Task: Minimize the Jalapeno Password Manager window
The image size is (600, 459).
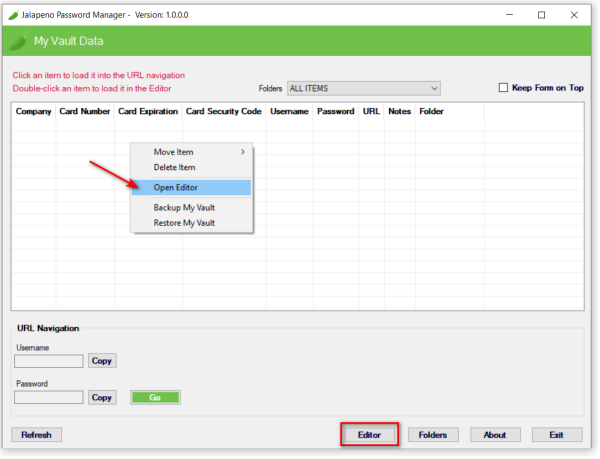Action: coord(511,15)
